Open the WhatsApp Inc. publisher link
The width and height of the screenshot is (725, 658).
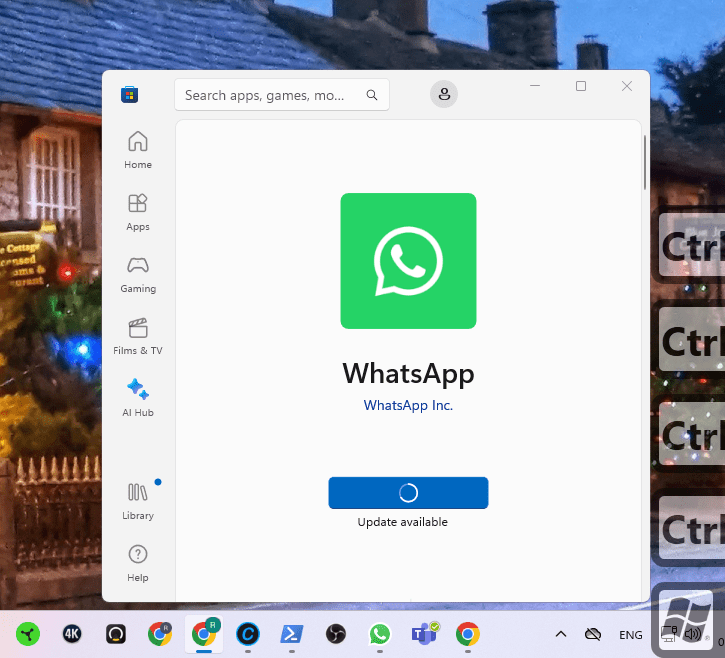[x=408, y=405]
